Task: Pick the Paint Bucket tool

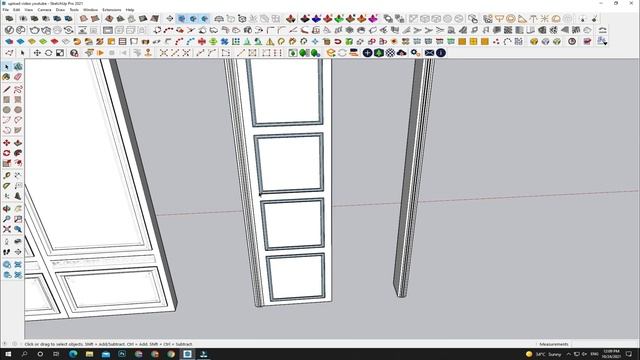Action: point(7,77)
